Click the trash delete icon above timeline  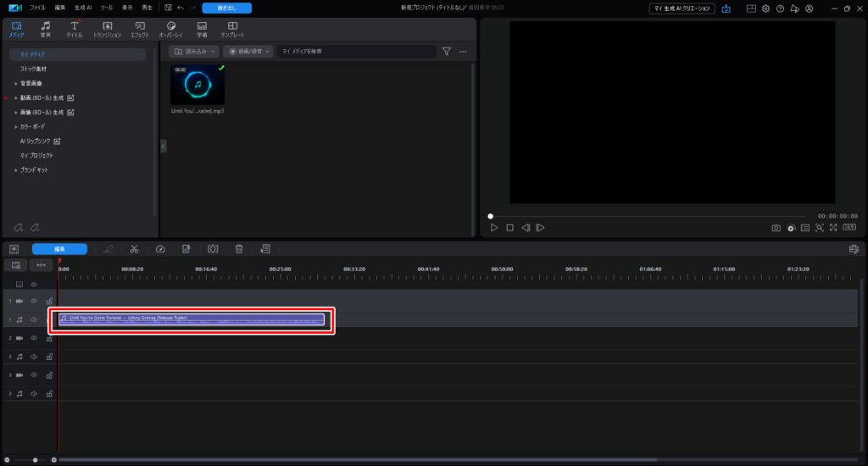pyautogui.click(x=239, y=249)
